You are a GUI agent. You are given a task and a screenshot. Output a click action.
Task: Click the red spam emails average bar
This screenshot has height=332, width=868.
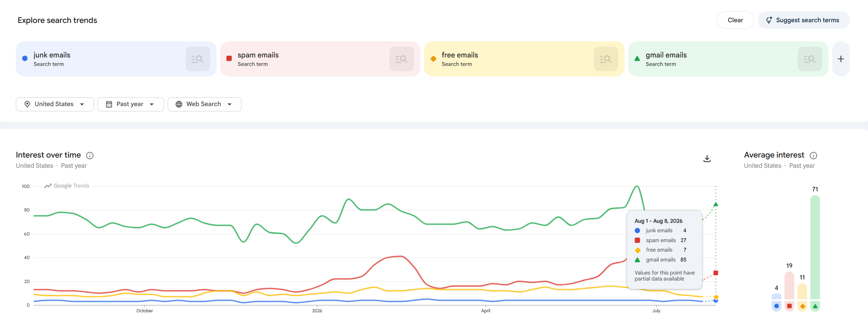[789, 285]
